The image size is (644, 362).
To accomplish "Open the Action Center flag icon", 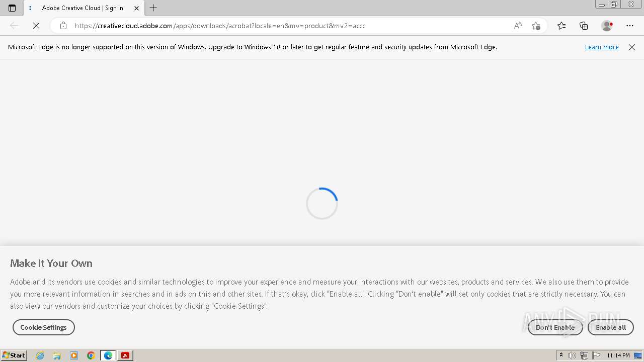I will (x=596, y=355).
